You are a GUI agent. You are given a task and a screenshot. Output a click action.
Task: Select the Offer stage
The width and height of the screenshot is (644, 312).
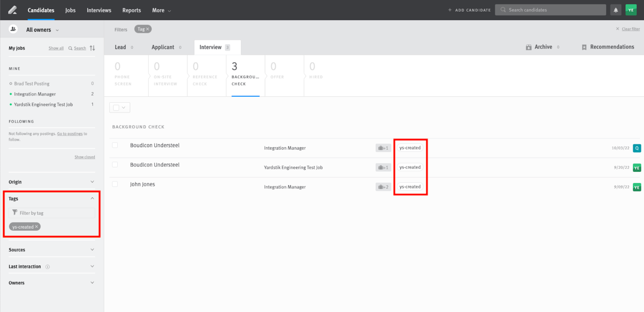tap(284, 75)
